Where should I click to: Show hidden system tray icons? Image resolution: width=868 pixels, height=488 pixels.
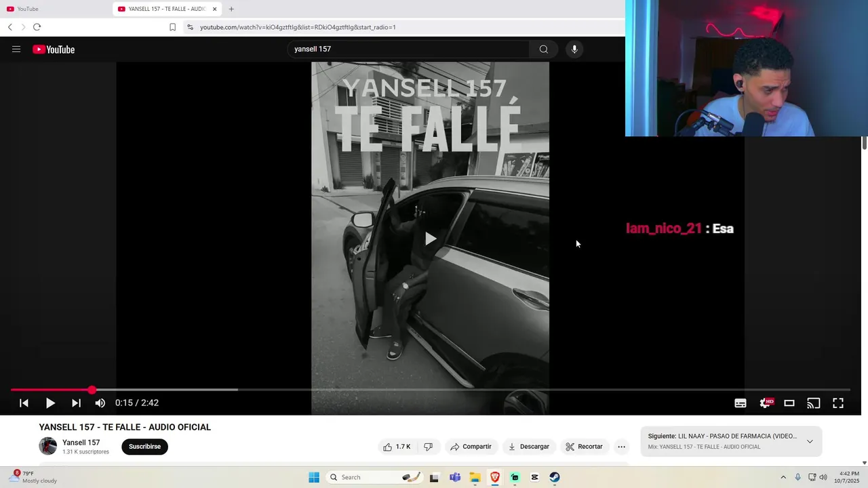coord(783,477)
